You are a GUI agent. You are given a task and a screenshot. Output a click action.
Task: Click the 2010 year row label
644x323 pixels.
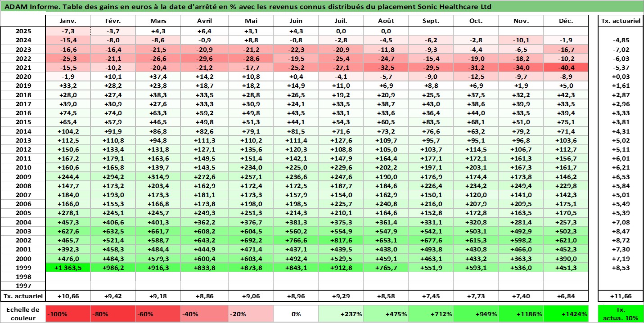23,167
